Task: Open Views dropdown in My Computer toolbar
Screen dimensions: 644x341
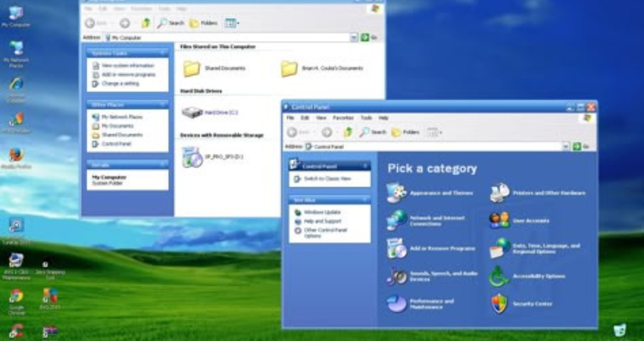Action: (232, 23)
